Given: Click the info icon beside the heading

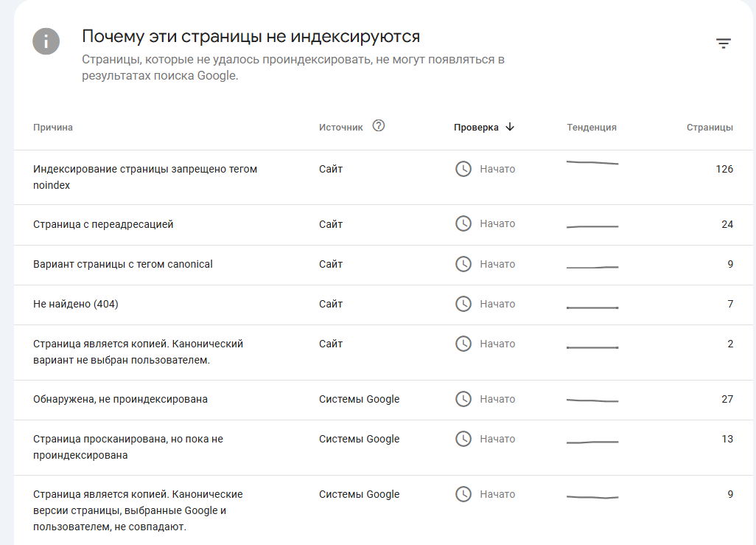Looking at the screenshot, I should 46,41.
